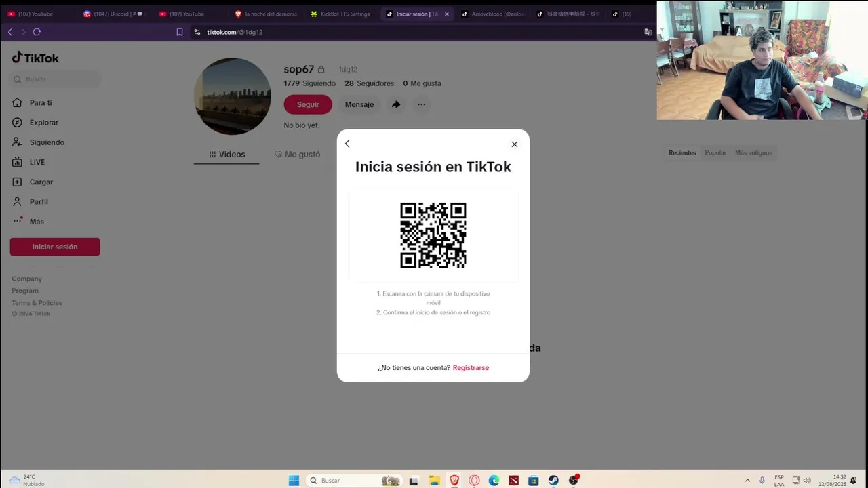Click the taskbar Buscar search box
The height and width of the screenshot is (488, 868).
[354, 481]
